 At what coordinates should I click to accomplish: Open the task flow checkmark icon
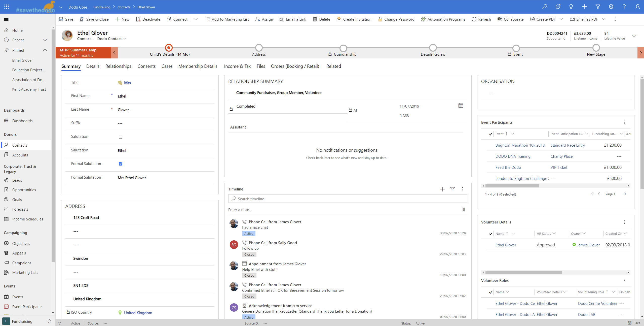pos(558,7)
